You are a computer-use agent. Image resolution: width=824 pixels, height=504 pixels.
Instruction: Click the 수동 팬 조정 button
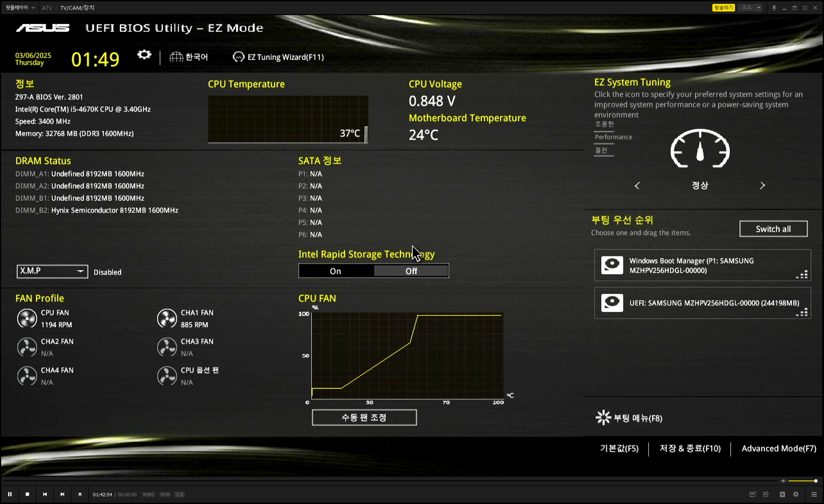click(364, 418)
